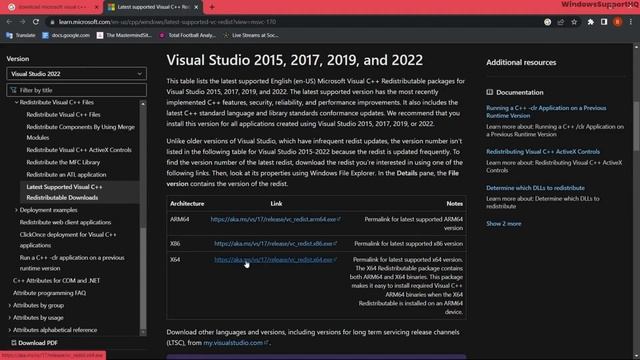Click the Filter by title field
Viewport: 640px width, 360px height.
[76, 90]
